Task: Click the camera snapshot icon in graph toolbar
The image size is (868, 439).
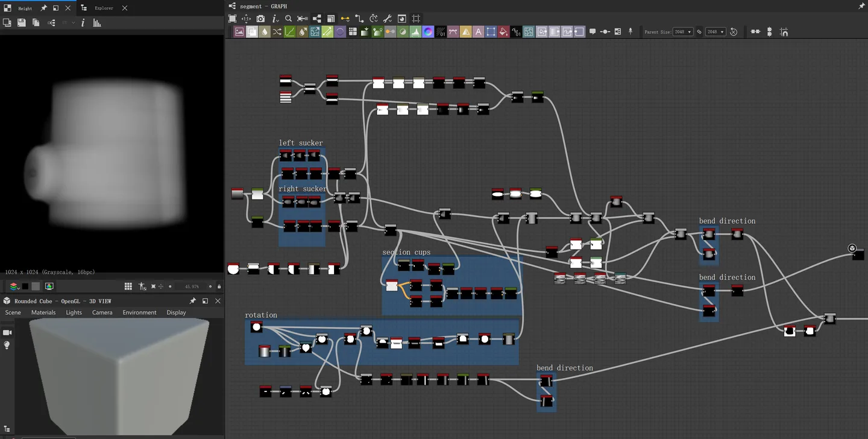Action: [x=260, y=19]
